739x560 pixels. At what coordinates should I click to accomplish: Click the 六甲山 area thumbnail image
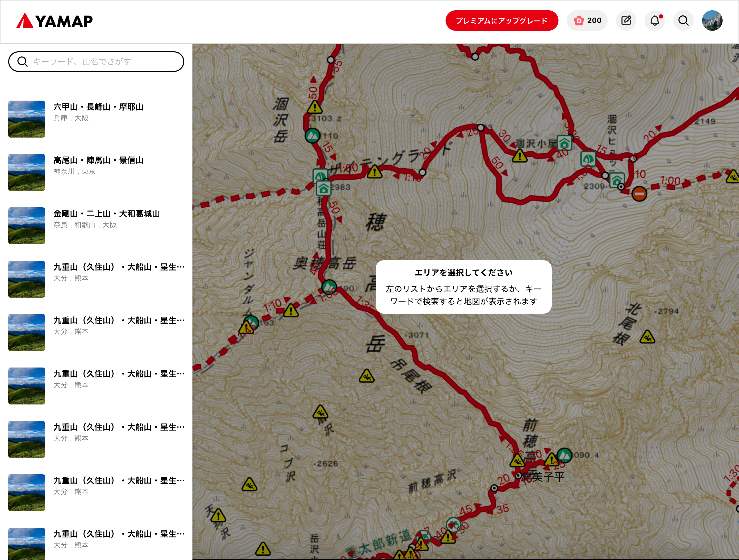[27, 119]
